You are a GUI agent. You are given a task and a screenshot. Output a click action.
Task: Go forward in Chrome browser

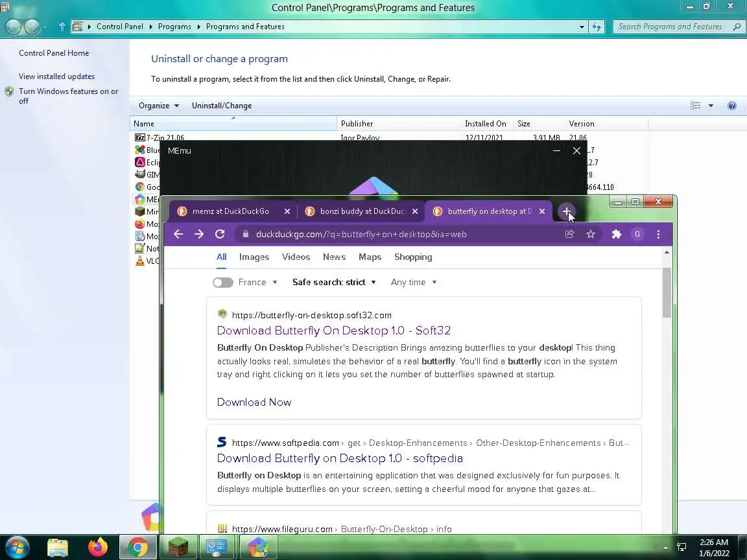point(199,234)
